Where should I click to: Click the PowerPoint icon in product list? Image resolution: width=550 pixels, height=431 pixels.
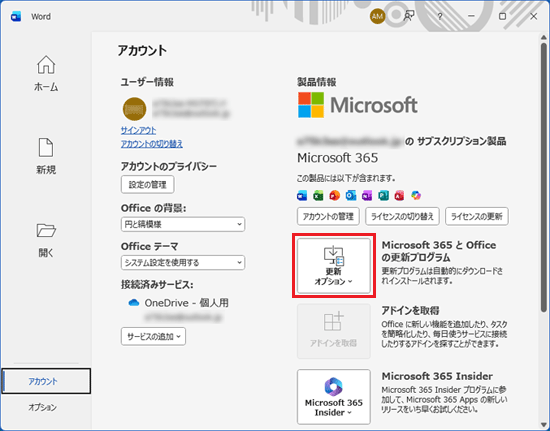(335, 195)
